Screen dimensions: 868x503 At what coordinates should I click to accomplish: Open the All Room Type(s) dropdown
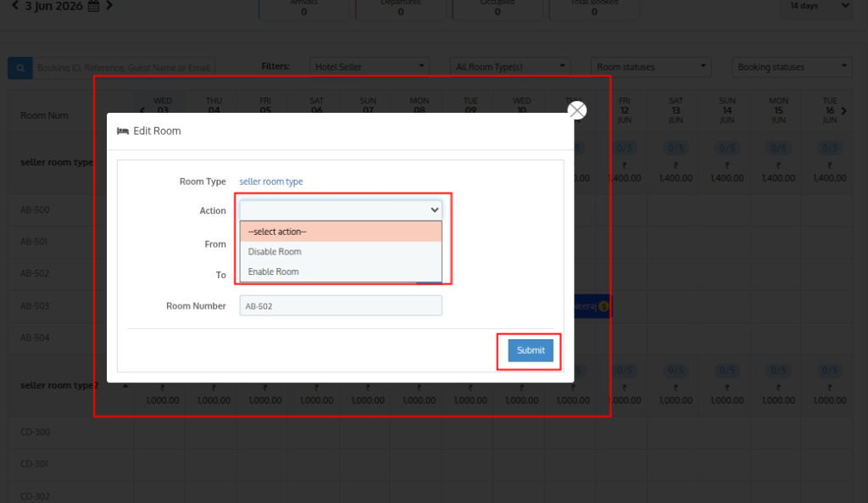pos(509,67)
